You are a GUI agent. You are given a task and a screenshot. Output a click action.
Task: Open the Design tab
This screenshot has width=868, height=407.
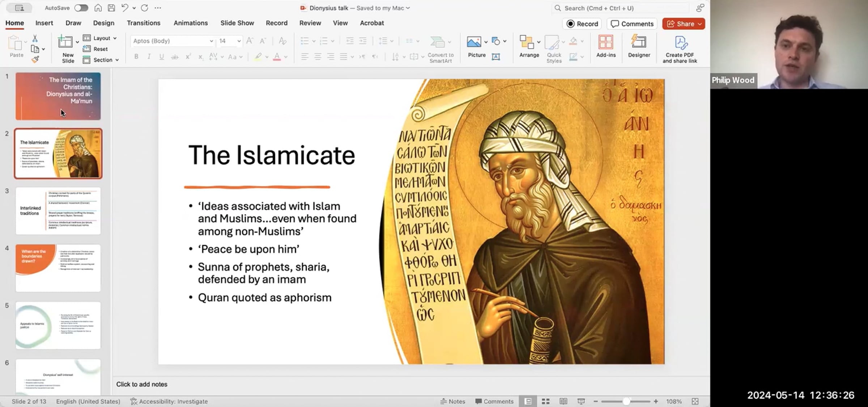(104, 23)
